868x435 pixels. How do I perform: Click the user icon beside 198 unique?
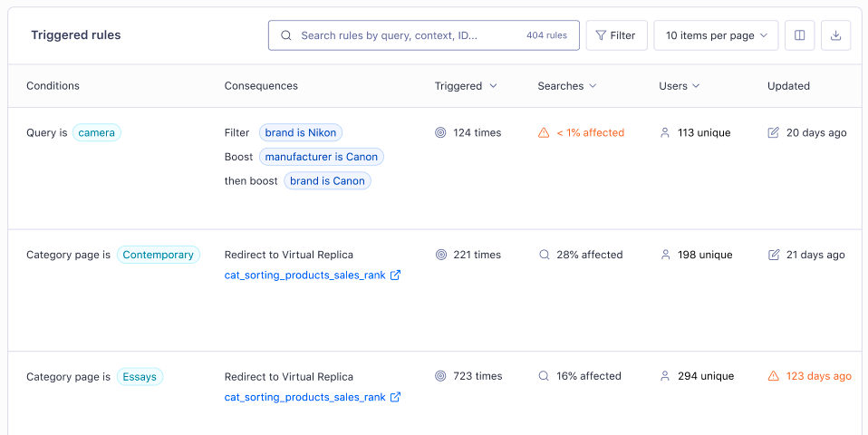click(665, 255)
